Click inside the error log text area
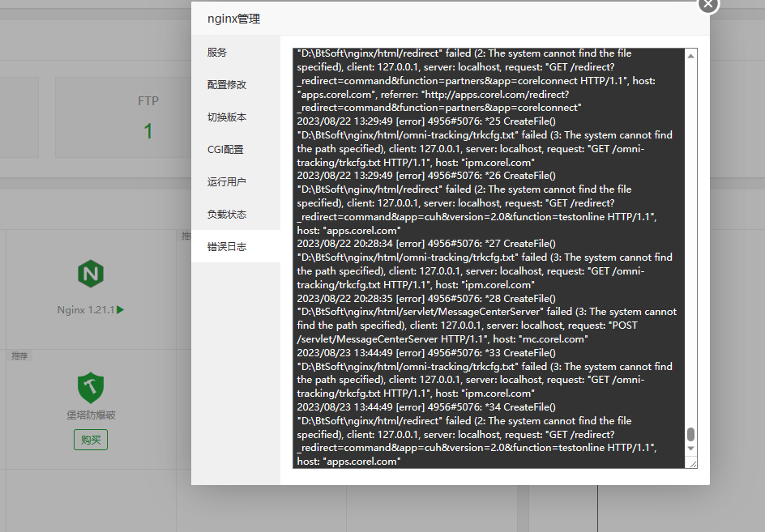This screenshot has width=765, height=532. 489,258
